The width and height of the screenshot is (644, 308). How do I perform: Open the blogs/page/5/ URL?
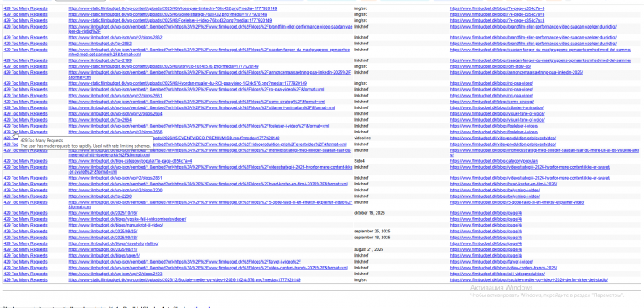click(x=104, y=256)
